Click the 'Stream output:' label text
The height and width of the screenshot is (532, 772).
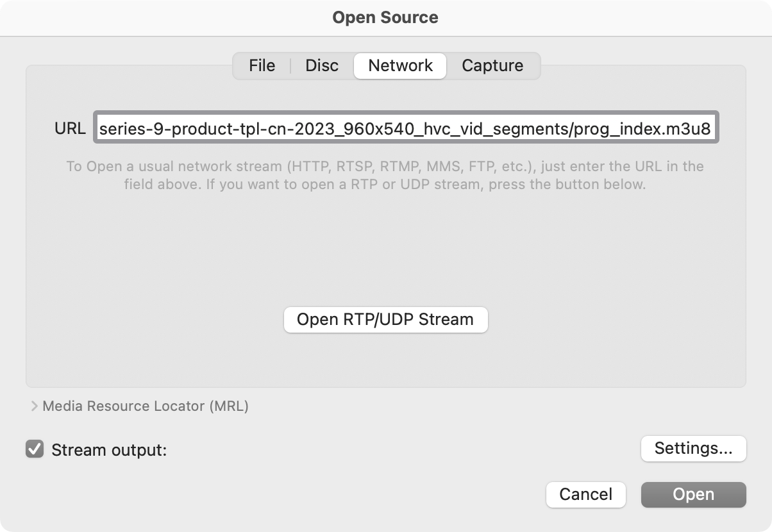pyautogui.click(x=109, y=450)
